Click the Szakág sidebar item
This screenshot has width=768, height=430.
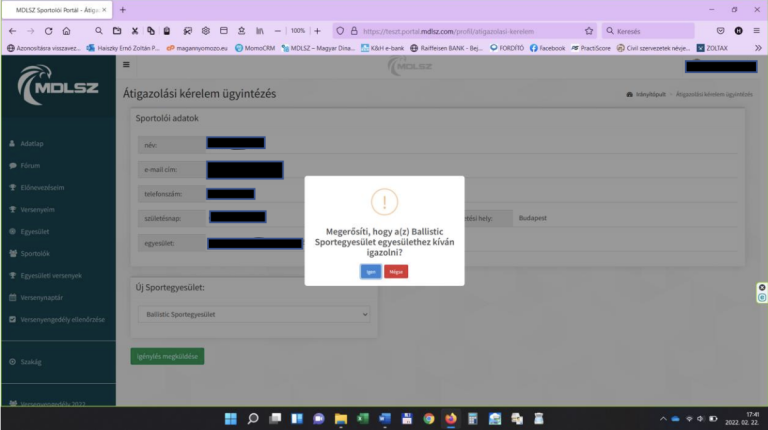tap(30, 361)
